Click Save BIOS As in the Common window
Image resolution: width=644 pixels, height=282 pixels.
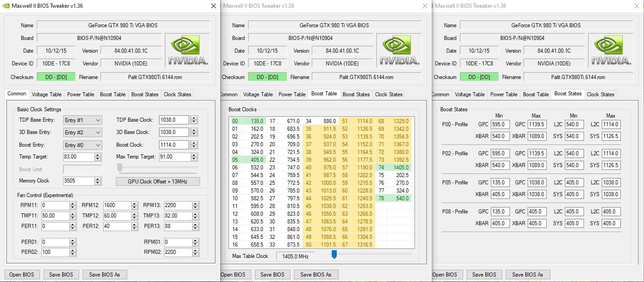pyautogui.click(x=105, y=274)
